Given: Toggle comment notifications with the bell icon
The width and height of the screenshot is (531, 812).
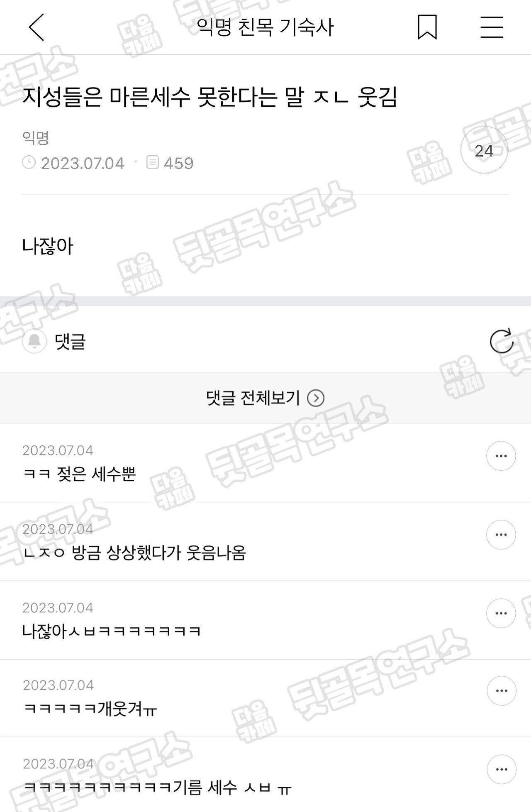Looking at the screenshot, I should point(34,342).
